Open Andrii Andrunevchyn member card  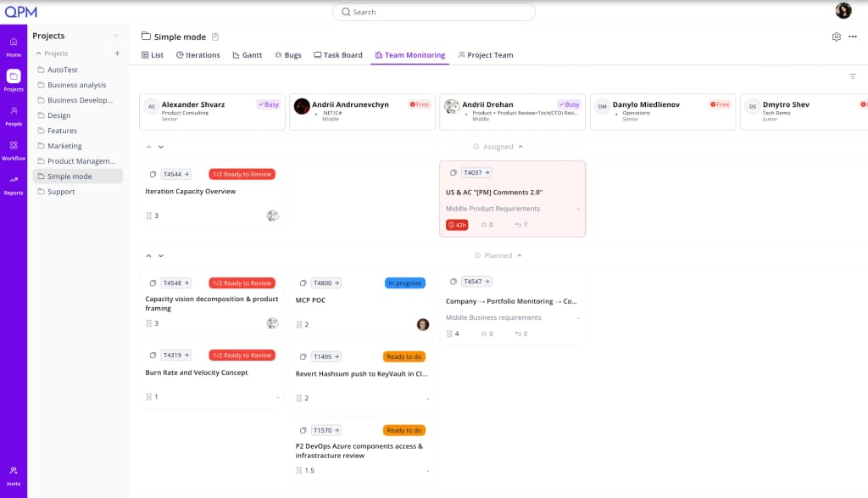coord(362,112)
